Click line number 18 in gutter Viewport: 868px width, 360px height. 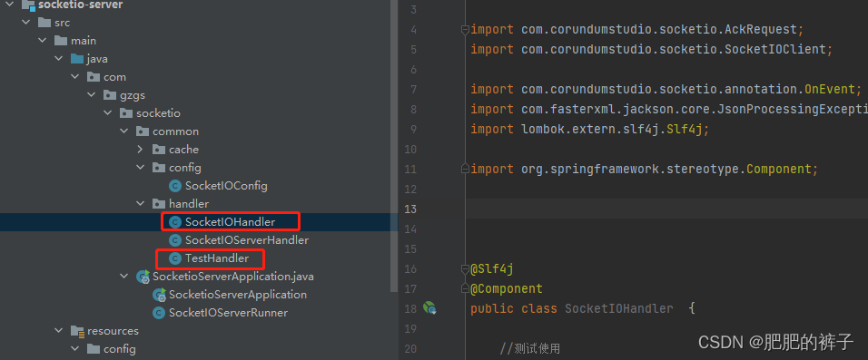pos(410,308)
